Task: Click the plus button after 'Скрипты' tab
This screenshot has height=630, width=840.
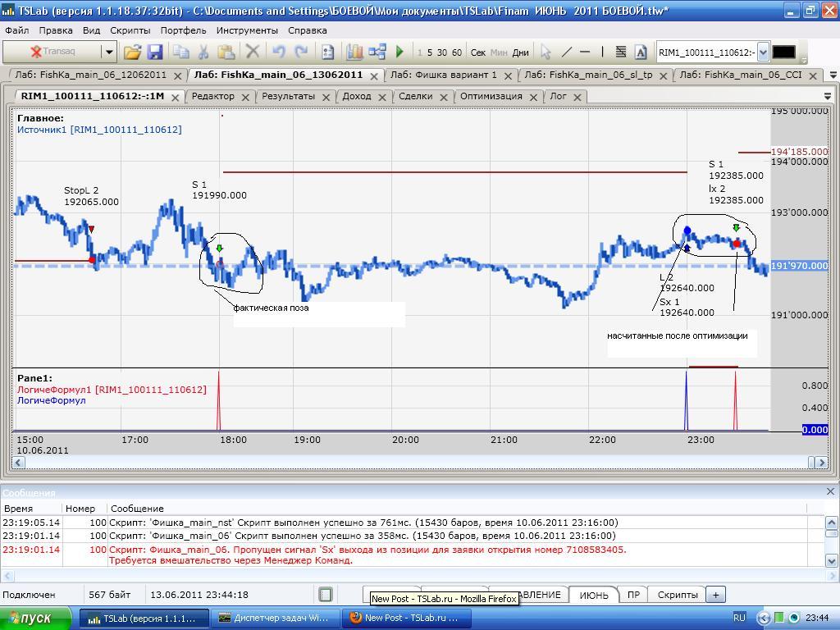Action: 715,595
